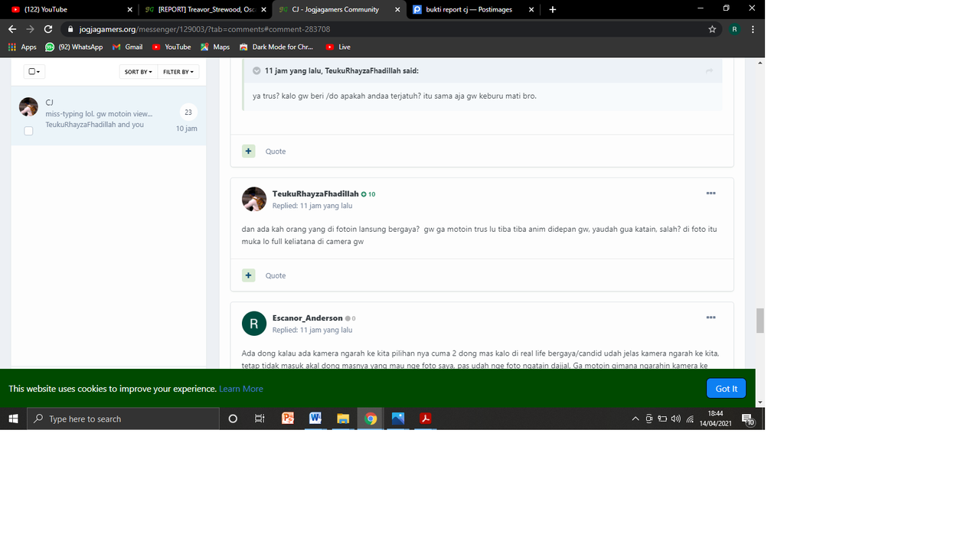
Task: Accept cookies with Got It button
Action: pos(726,389)
